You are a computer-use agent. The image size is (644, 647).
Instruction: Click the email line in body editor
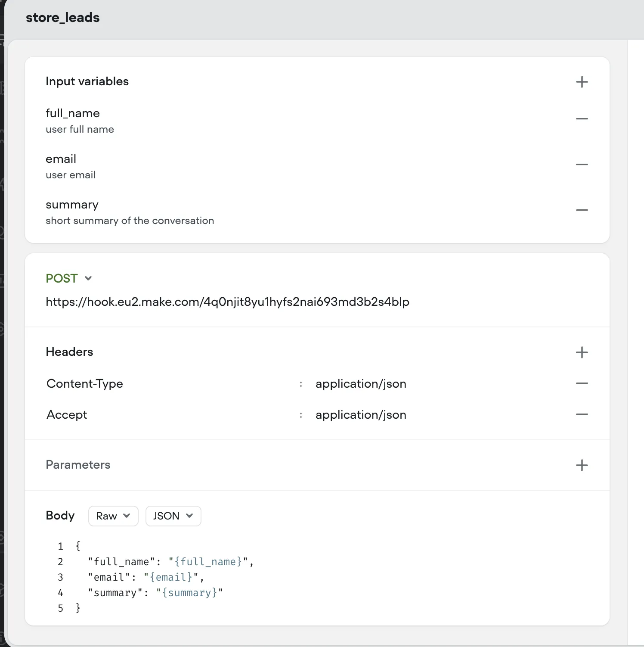point(146,577)
